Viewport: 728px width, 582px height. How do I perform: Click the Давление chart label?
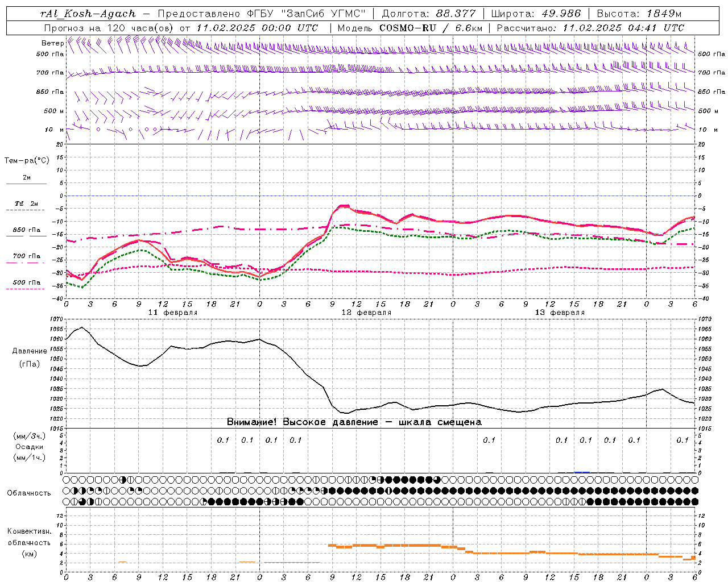tap(30, 351)
